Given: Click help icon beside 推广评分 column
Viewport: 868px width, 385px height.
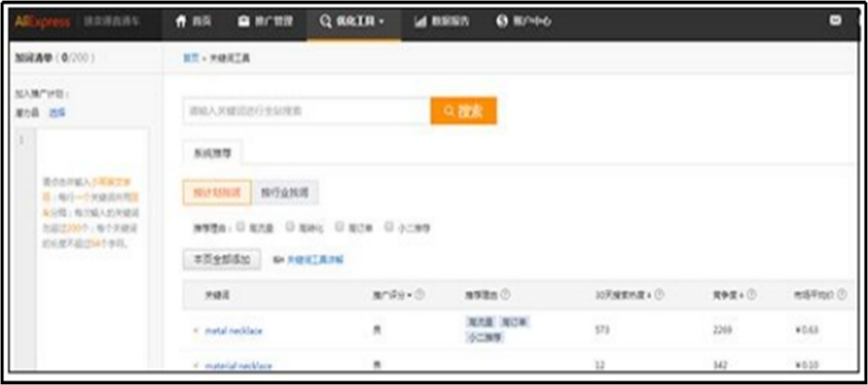Looking at the screenshot, I should (x=420, y=295).
